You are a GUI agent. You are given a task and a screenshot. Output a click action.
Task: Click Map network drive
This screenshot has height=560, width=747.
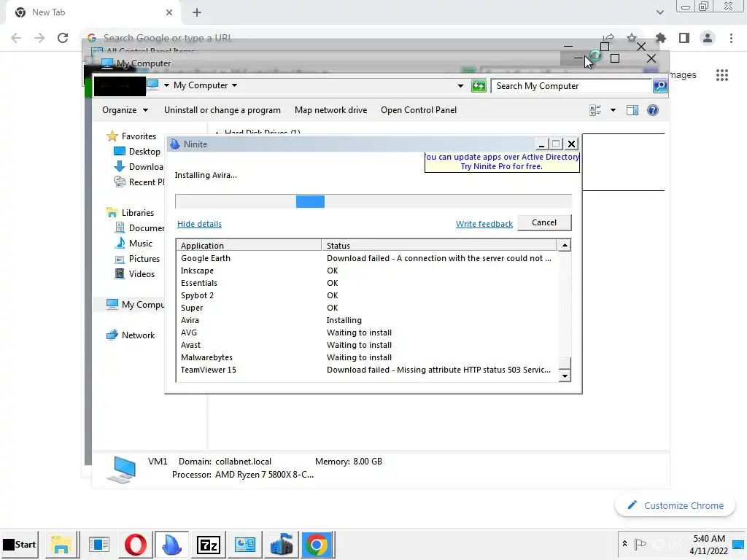point(330,110)
